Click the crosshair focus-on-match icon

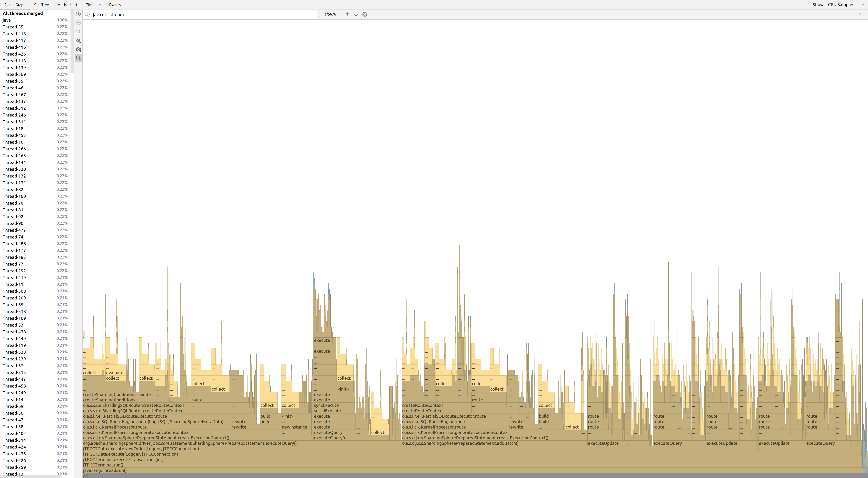pos(365,14)
